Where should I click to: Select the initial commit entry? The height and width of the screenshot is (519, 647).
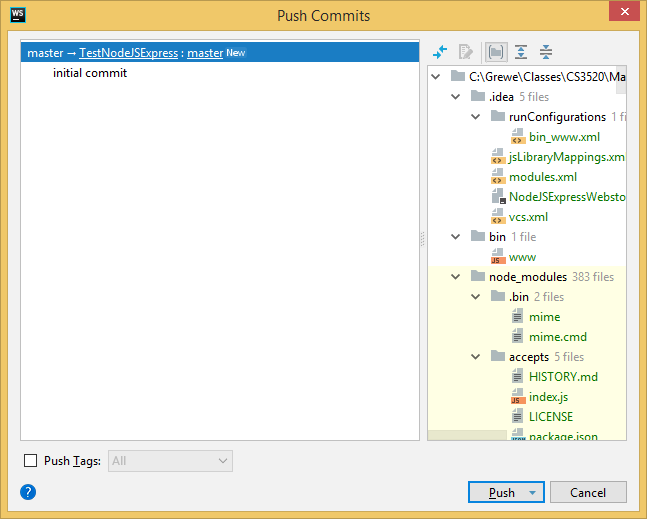(90, 73)
